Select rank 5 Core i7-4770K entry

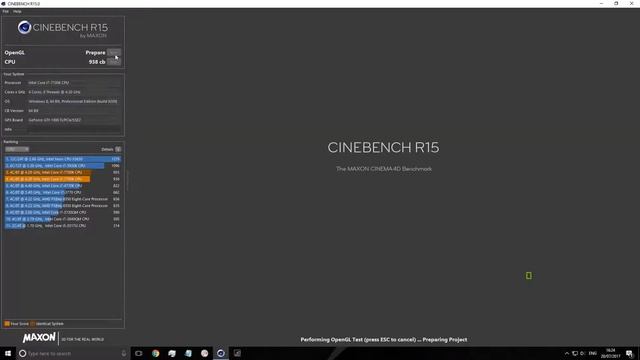63,186
